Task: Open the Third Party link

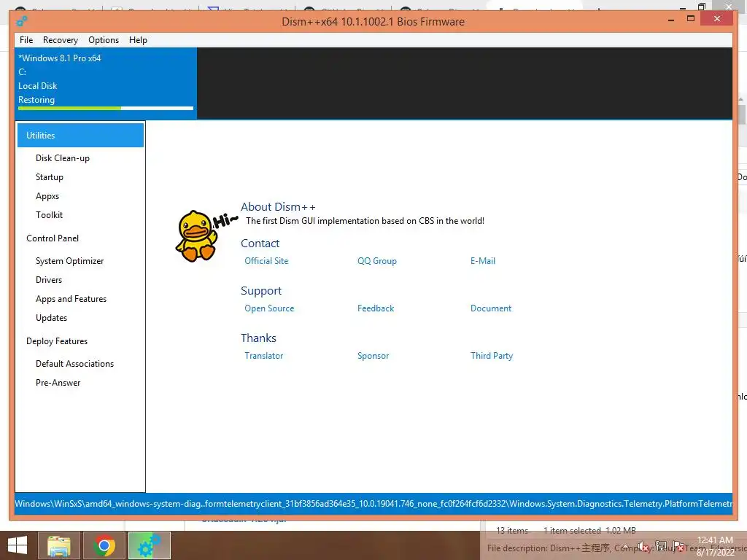Action: pos(491,356)
